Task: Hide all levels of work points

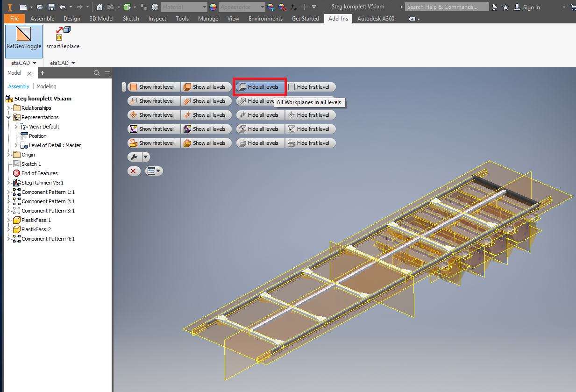Action: (260, 115)
